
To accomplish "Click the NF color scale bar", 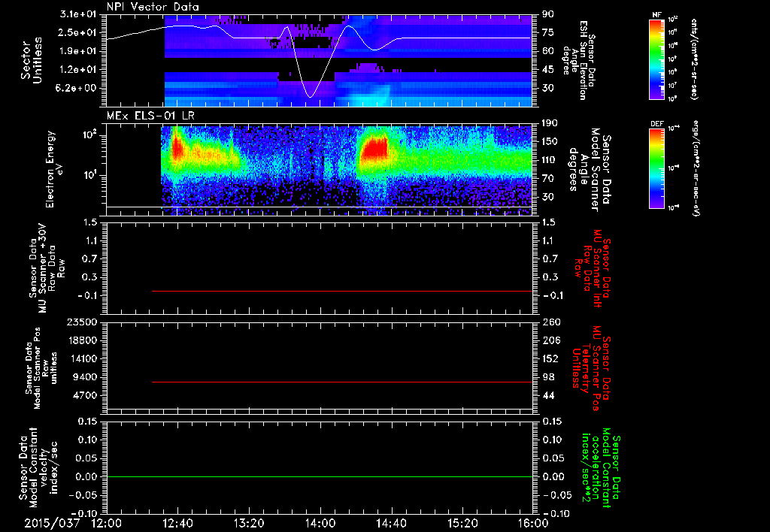I will 656,59.
